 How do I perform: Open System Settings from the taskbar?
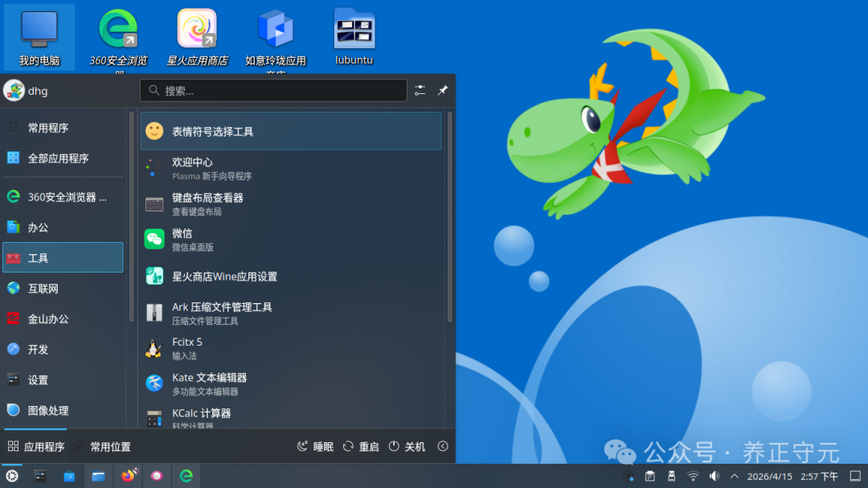pyautogui.click(x=40, y=476)
